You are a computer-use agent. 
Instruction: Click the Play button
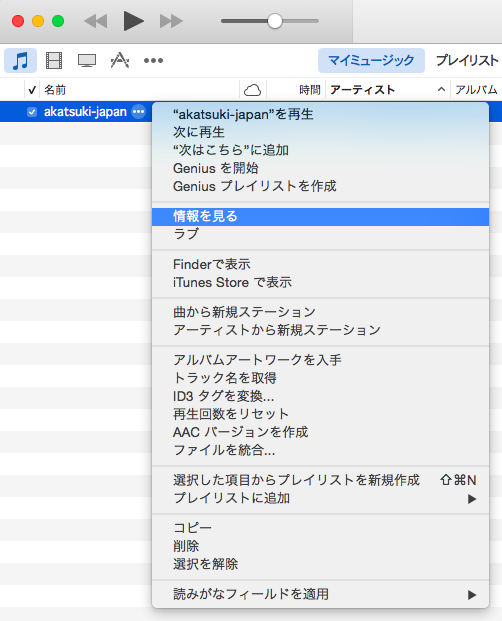pos(133,21)
